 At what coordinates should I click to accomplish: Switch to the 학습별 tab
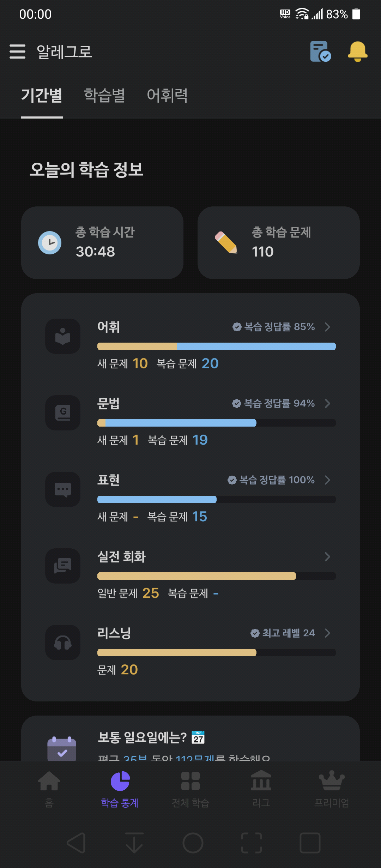coord(104,95)
